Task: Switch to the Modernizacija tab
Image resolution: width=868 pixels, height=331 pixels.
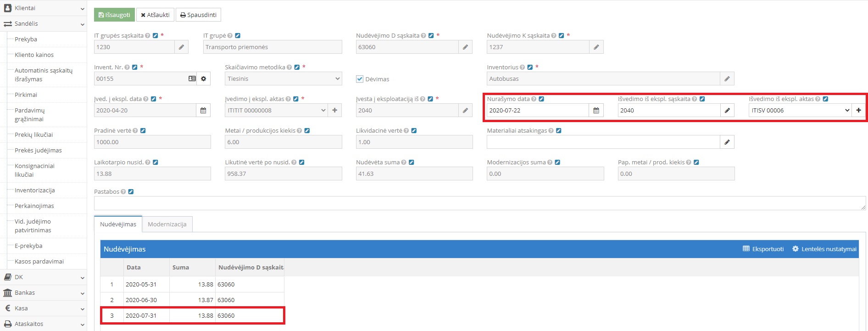Action: [x=167, y=224]
